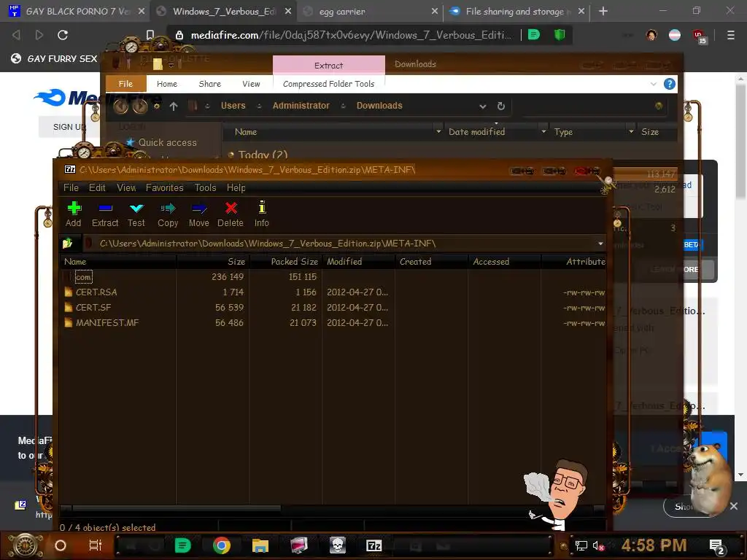Image resolution: width=747 pixels, height=560 pixels.
Task: Go up one folder level in 7-Zip
Action: click(67, 244)
